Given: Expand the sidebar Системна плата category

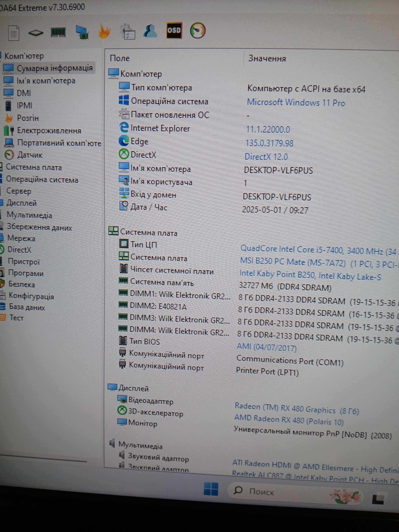Looking at the screenshot, I should click(34, 167).
